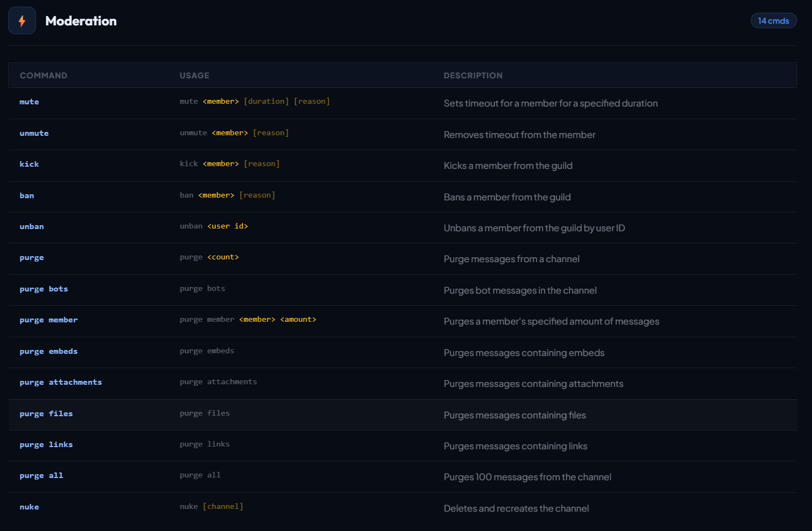Screen dimensions: 812x531
Task: Select the purge attachments command
Action: (61, 383)
